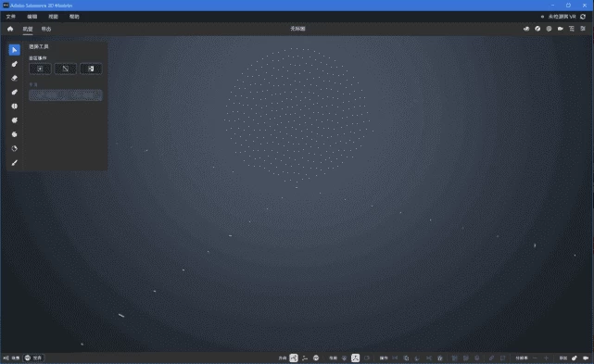Screen dimensions: 594x364
Task: Toggle the first highlighted icon in the bottom toolbar
Action: pyautogui.click(x=294, y=358)
